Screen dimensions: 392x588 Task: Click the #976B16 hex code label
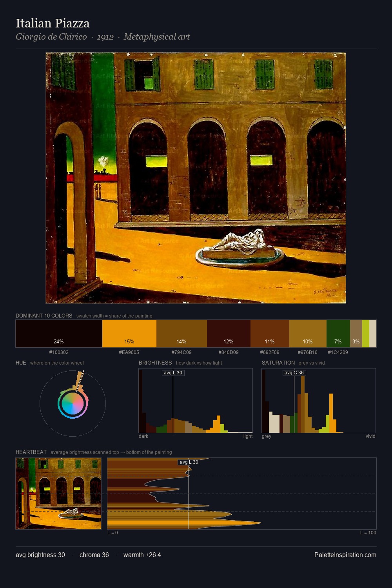point(308,352)
